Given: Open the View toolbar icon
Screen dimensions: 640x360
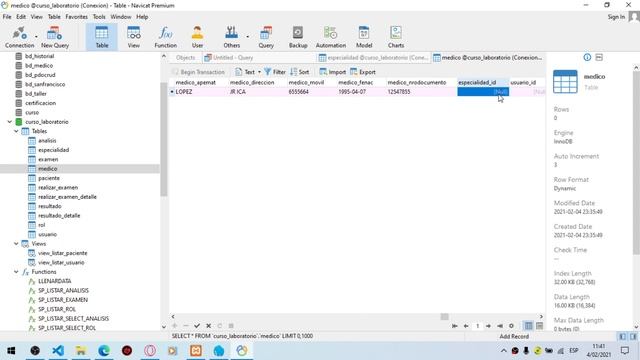Looking at the screenshot, I should pos(133,37).
